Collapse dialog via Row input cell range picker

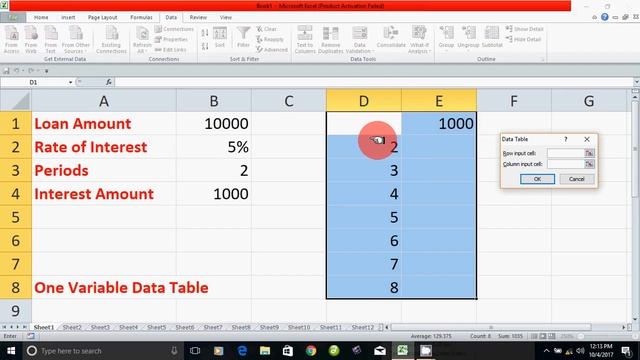(589, 153)
